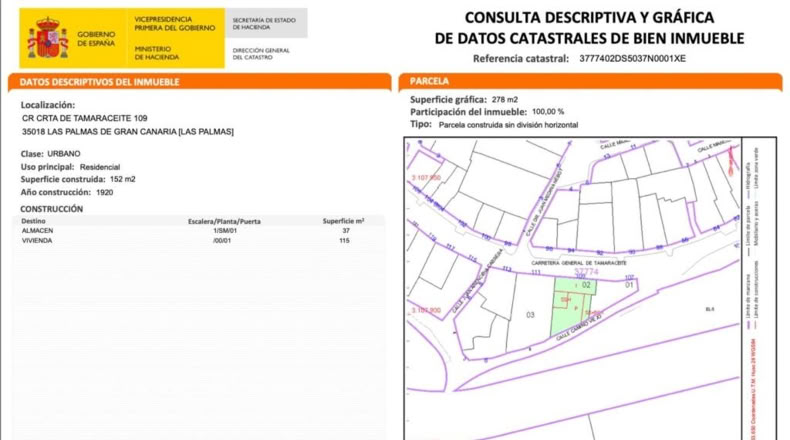
Task: Click surface '37' in ALMACEN row
Action: point(346,230)
